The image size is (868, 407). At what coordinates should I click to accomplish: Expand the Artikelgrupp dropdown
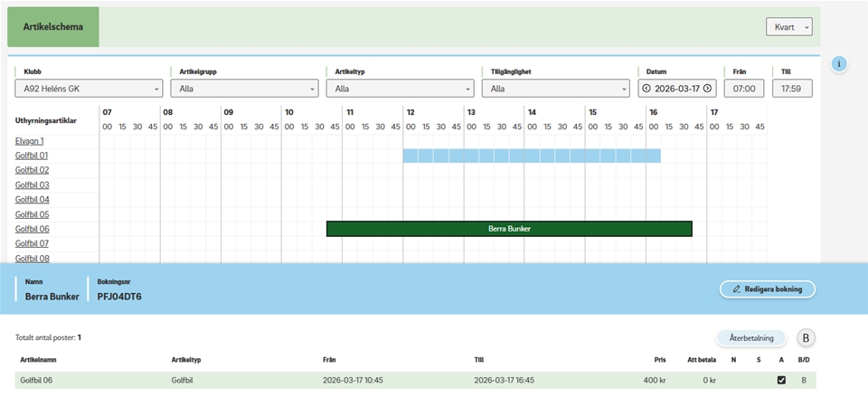coord(244,89)
